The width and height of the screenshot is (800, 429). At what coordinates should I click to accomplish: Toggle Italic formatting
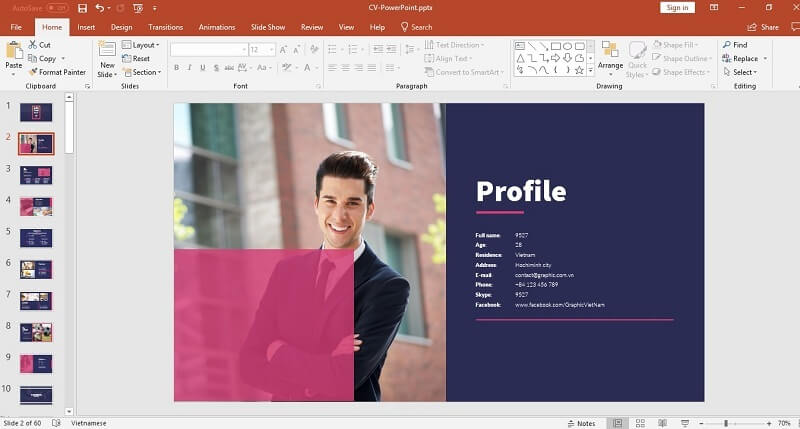click(190, 68)
